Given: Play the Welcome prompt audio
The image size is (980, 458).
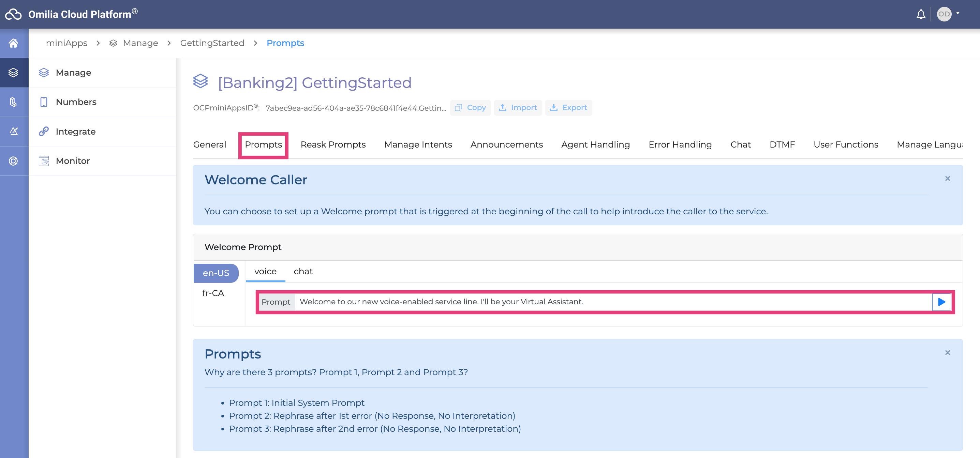Looking at the screenshot, I should 941,302.
